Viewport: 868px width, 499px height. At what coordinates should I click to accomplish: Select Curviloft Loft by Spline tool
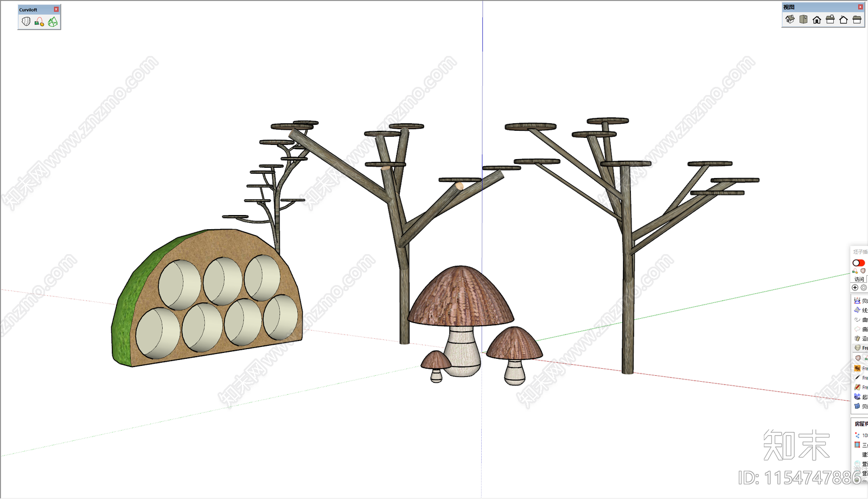coord(26,22)
